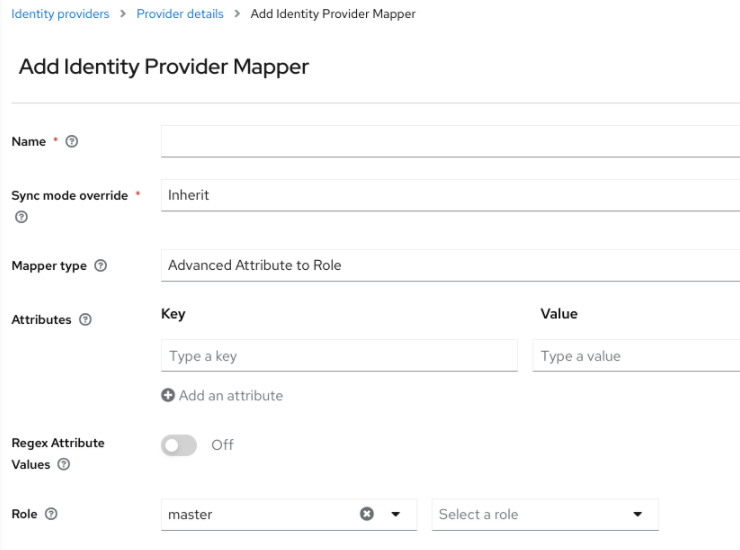This screenshot has height=550, width=740.
Task: Click help icon next to Name label
Action: click(x=71, y=142)
